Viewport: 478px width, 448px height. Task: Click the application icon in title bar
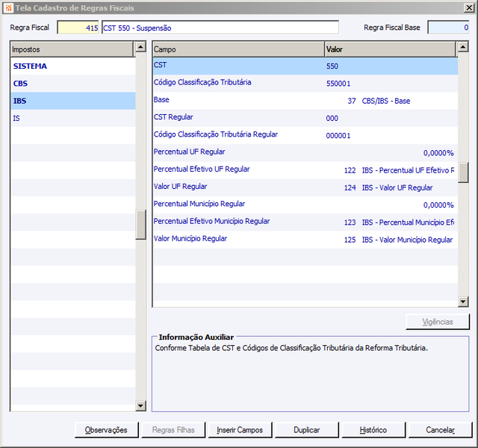tap(9, 8)
